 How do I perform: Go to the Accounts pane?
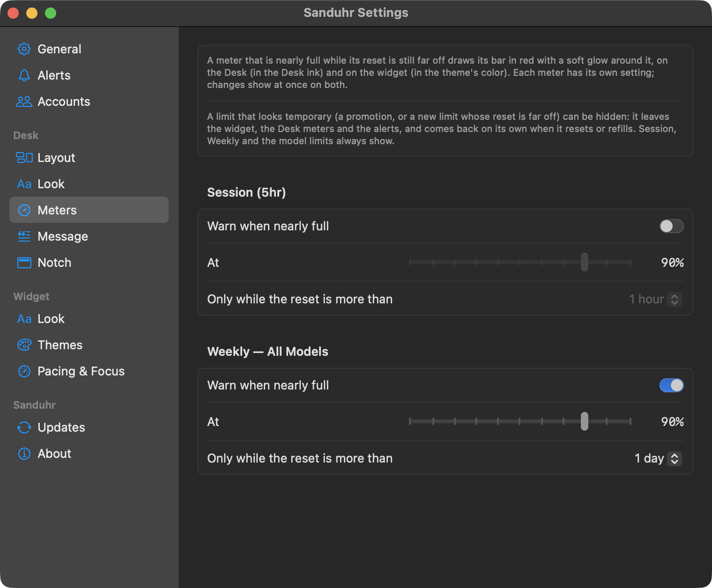(x=89, y=102)
